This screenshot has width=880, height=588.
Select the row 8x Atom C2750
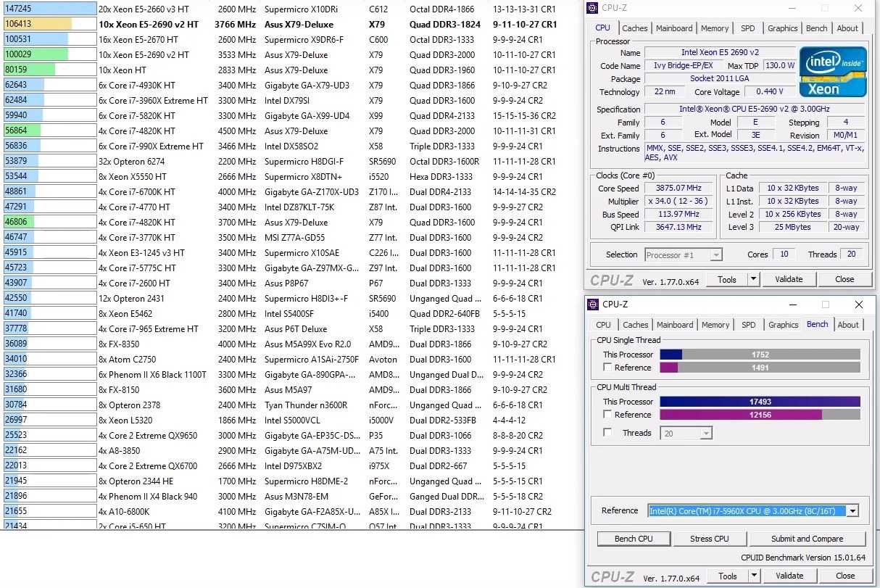pos(290,359)
